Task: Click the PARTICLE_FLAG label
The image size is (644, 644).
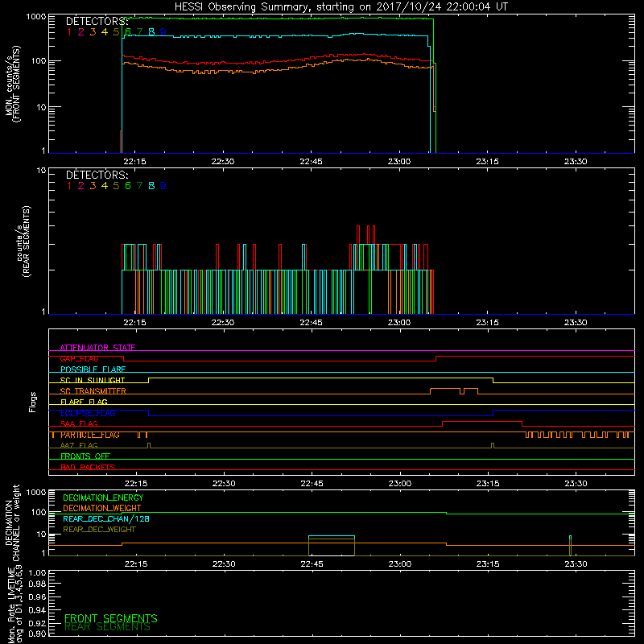Action: [90, 435]
